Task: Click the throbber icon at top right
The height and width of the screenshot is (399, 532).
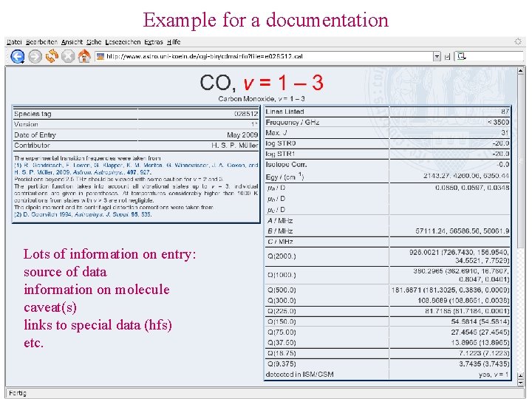Action: (518, 41)
